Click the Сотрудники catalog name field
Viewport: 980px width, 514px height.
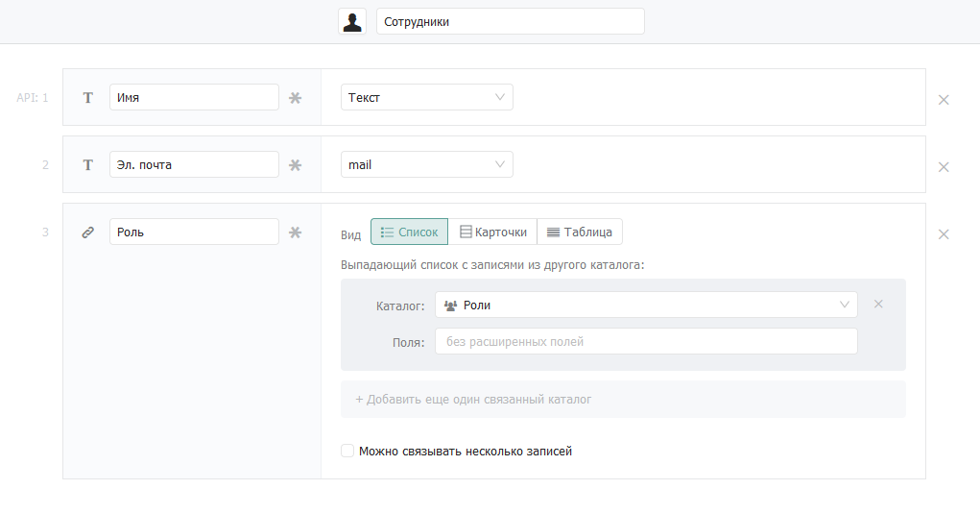click(x=510, y=21)
